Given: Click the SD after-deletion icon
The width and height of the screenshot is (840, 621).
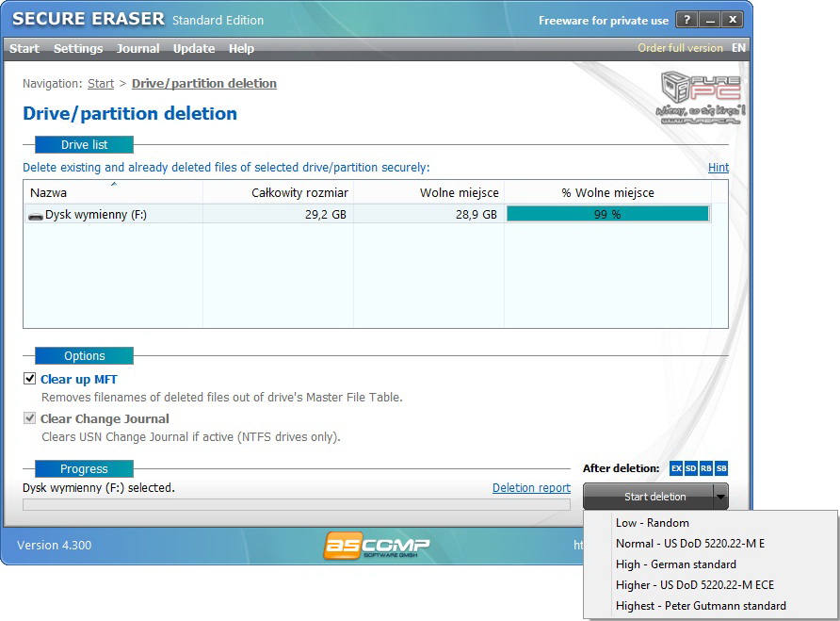Looking at the screenshot, I should click(691, 468).
